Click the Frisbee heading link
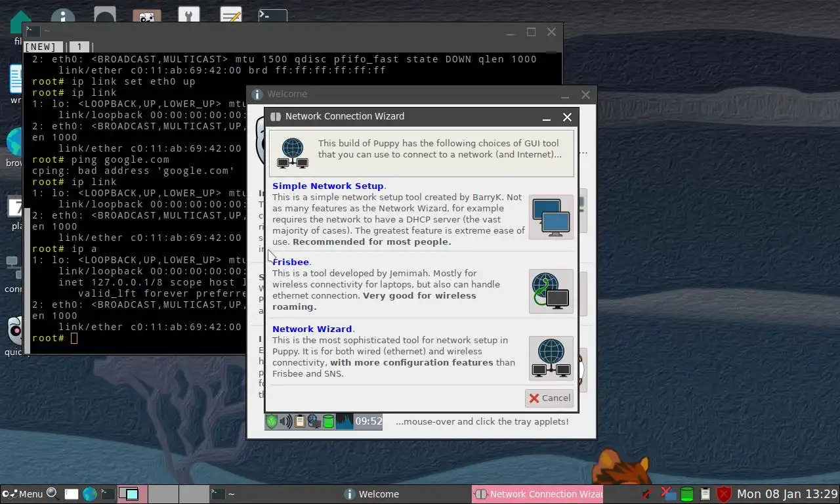 click(x=291, y=262)
